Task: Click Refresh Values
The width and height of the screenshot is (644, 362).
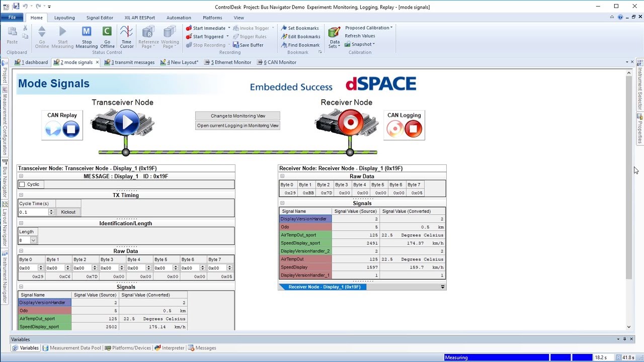Action: pyautogui.click(x=360, y=36)
